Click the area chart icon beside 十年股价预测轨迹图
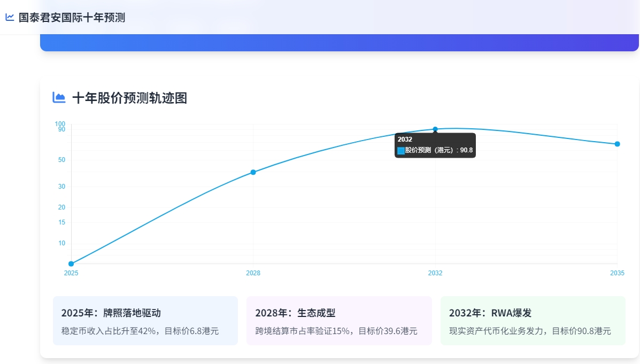 click(59, 97)
